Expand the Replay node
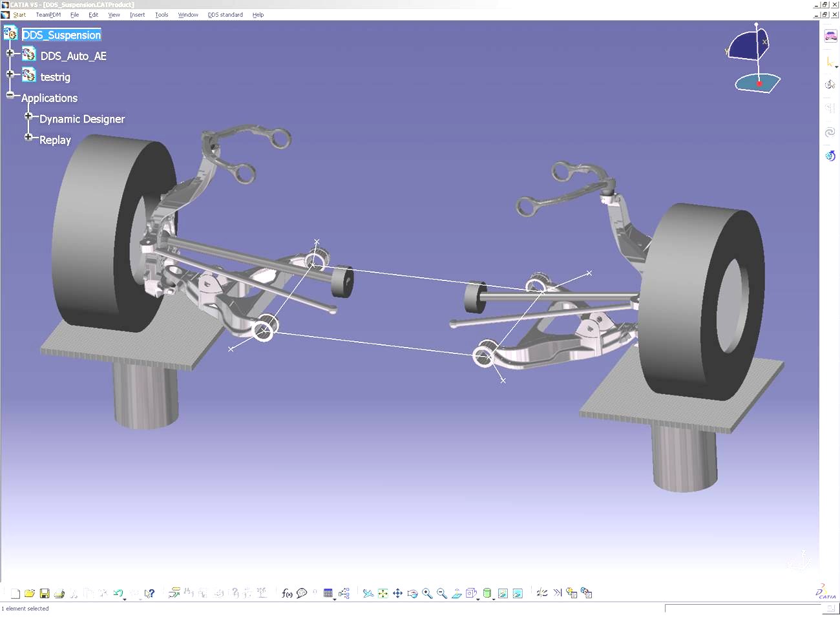This screenshot has width=840, height=617. tap(28, 137)
